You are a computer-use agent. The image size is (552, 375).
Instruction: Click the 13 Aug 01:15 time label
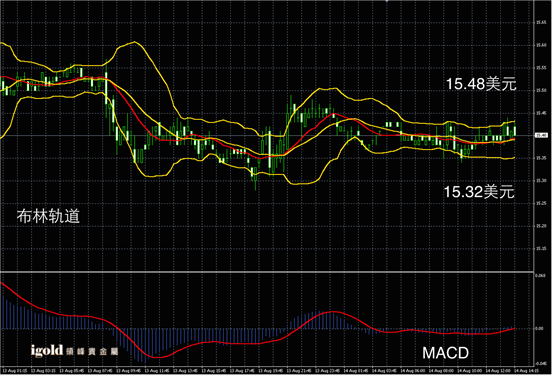14,371
